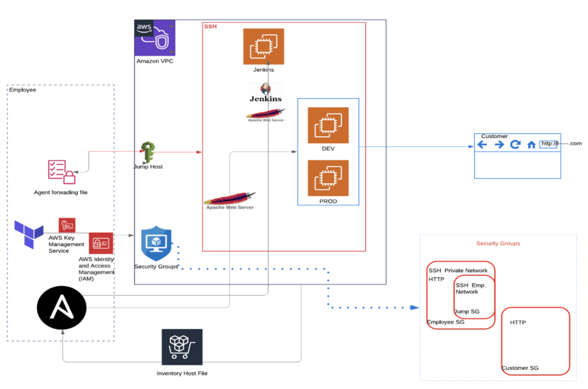Click the Jenkins butler logo
This screenshot has width=588, height=389.
(x=266, y=89)
